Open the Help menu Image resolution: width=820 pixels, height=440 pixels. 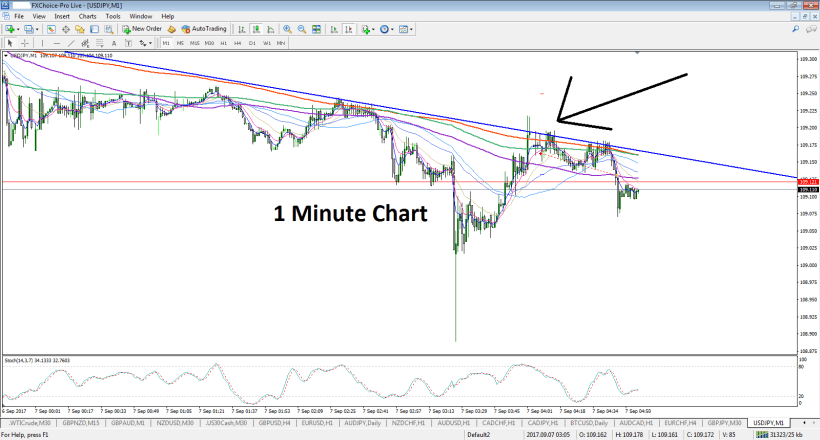click(x=167, y=16)
